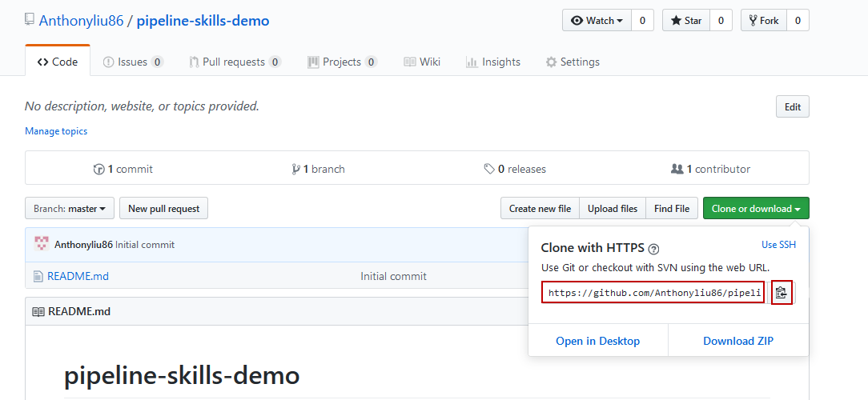Expand the Branch: master dropdown
The width and height of the screenshot is (868, 400).
pos(69,209)
